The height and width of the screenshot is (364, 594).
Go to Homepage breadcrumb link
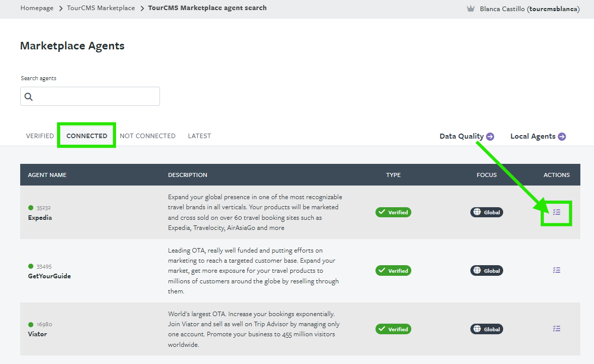point(37,8)
